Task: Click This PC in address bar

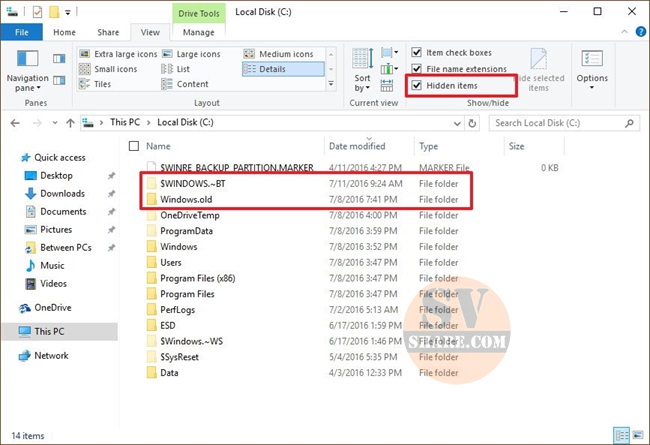Action: 125,122
